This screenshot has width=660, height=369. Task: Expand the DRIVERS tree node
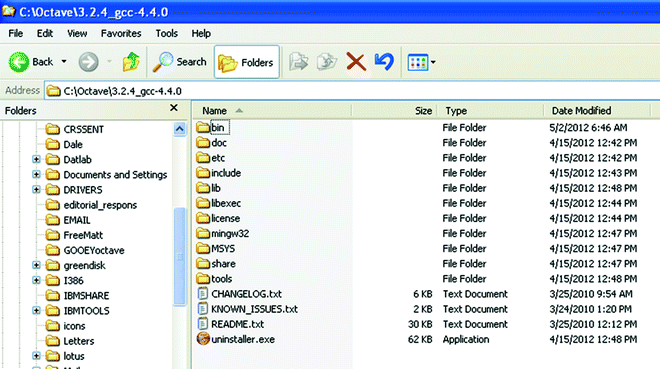(36, 190)
